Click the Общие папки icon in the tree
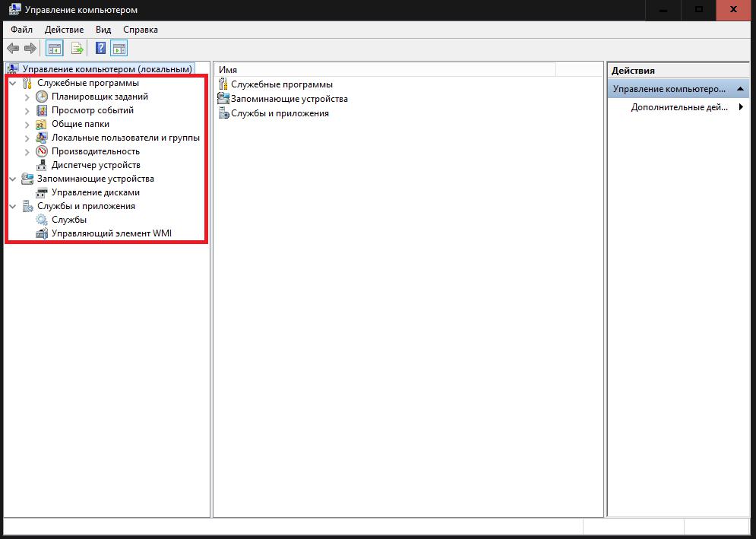This screenshot has width=756, height=539. pyautogui.click(x=42, y=124)
